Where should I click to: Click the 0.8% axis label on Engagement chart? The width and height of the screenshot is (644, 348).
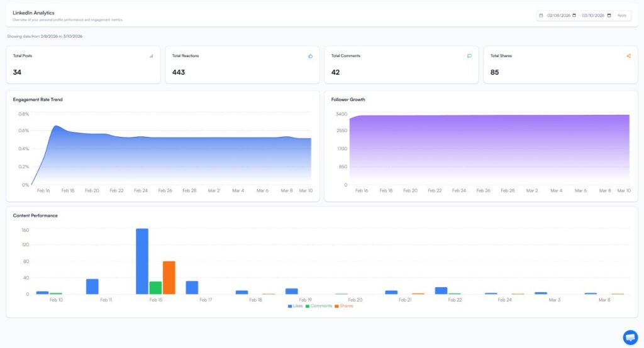pos(24,114)
